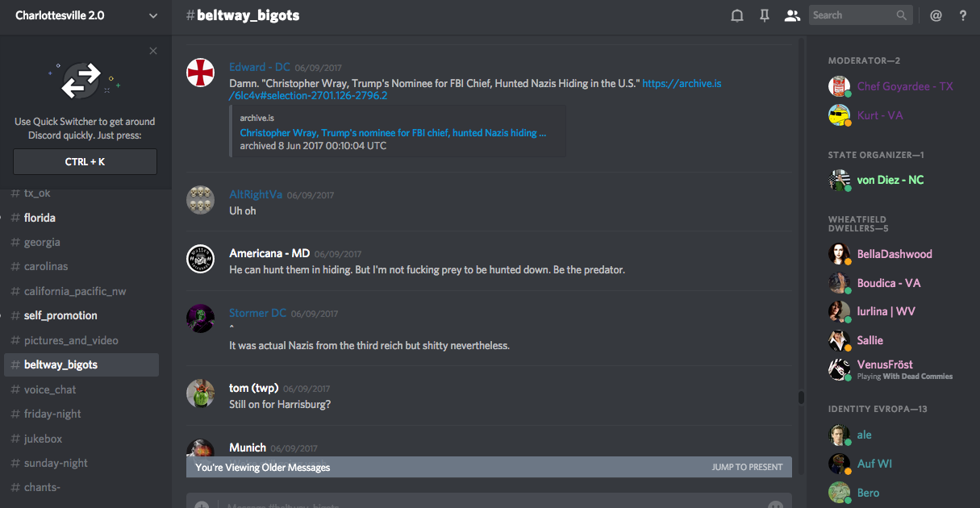Viewport: 980px width, 508px height.
Task: Show pinned messages
Action: [765, 15]
